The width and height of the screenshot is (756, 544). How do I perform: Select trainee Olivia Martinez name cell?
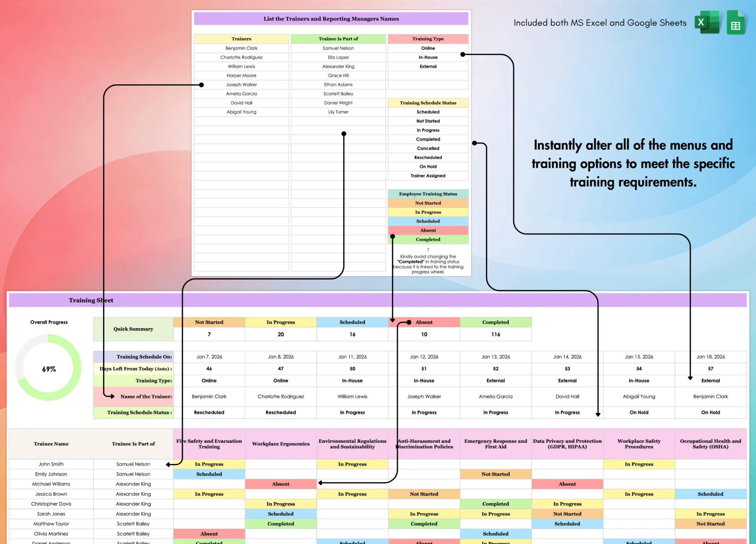coord(51,534)
